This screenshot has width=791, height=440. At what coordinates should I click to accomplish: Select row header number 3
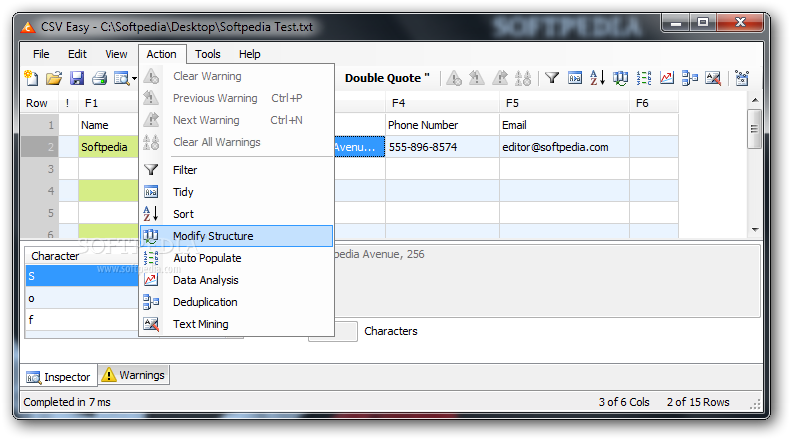click(x=40, y=169)
